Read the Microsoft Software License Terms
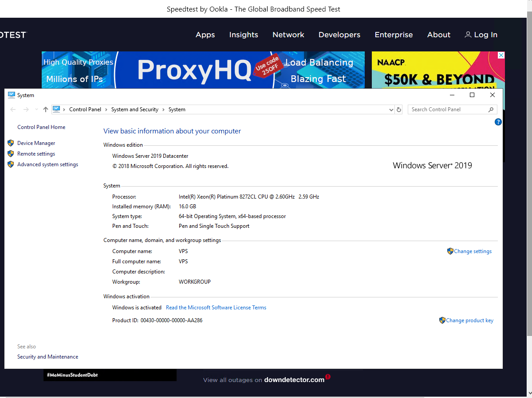The image size is (532, 398). 216,308
